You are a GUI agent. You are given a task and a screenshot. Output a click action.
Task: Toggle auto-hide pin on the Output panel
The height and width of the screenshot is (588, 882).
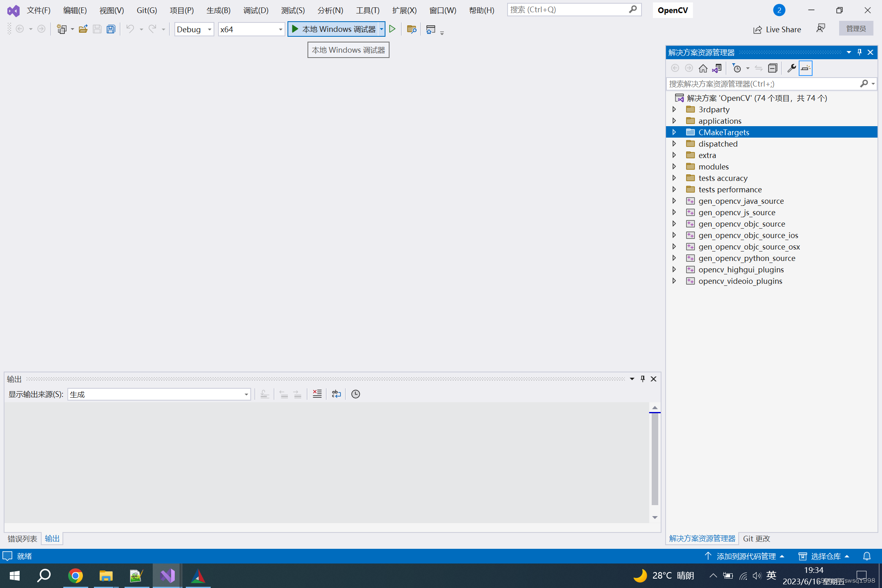(643, 379)
